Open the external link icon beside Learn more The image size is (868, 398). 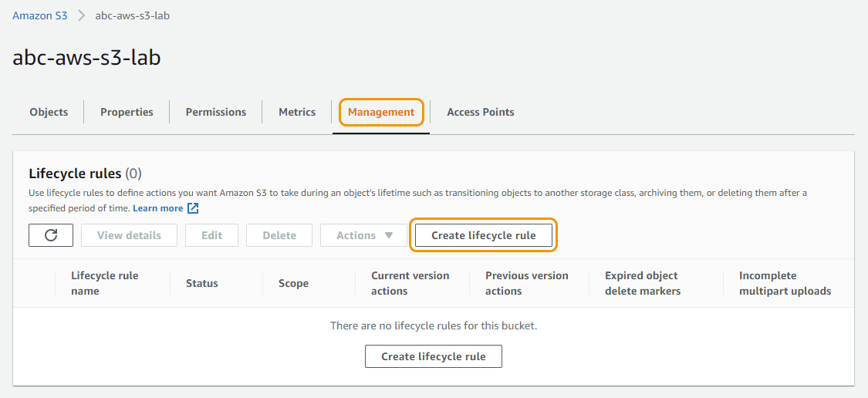coord(193,208)
